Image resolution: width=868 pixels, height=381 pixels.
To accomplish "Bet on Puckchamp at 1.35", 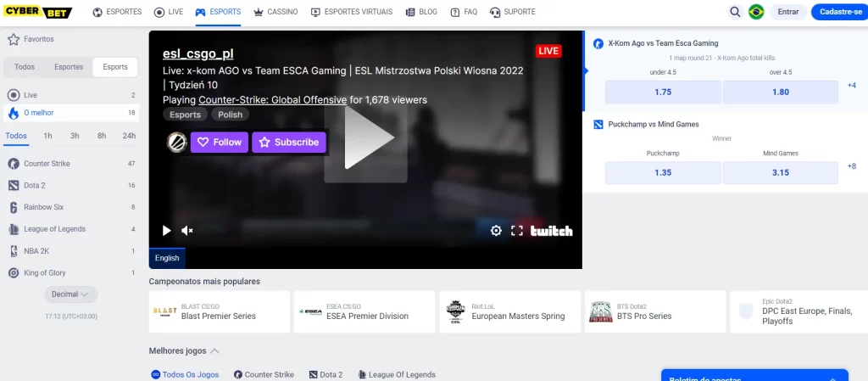I will 663,173.
